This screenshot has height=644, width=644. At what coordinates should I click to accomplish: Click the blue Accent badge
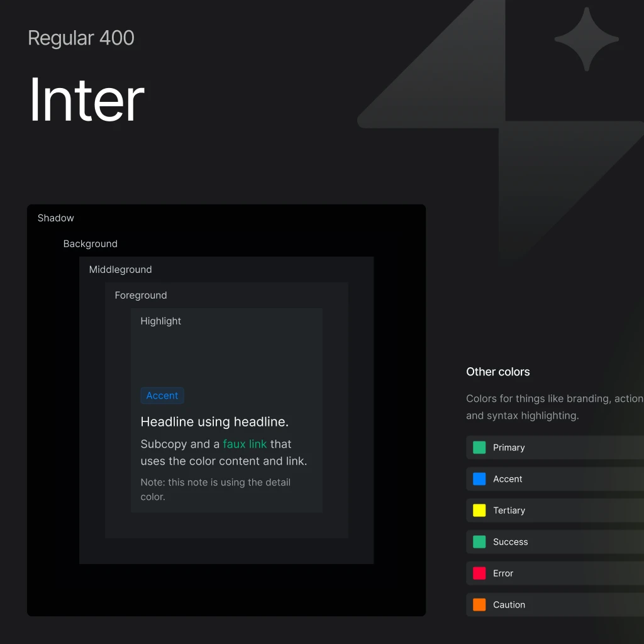click(x=162, y=396)
